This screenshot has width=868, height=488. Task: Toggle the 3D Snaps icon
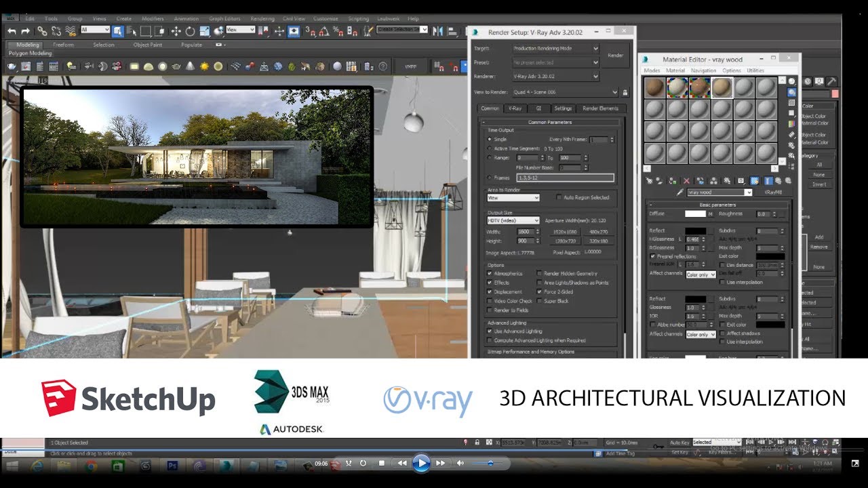tap(310, 30)
